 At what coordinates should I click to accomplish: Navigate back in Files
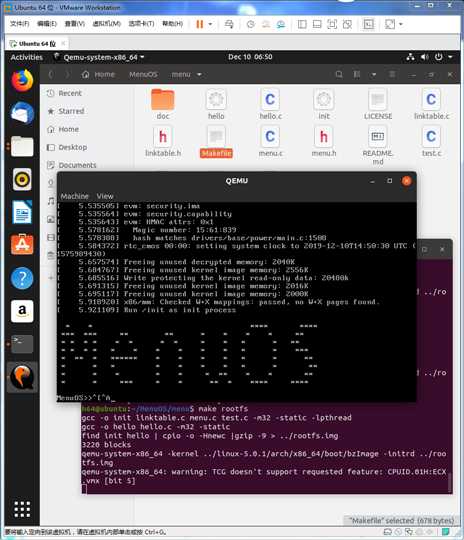[x=51, y=74]
